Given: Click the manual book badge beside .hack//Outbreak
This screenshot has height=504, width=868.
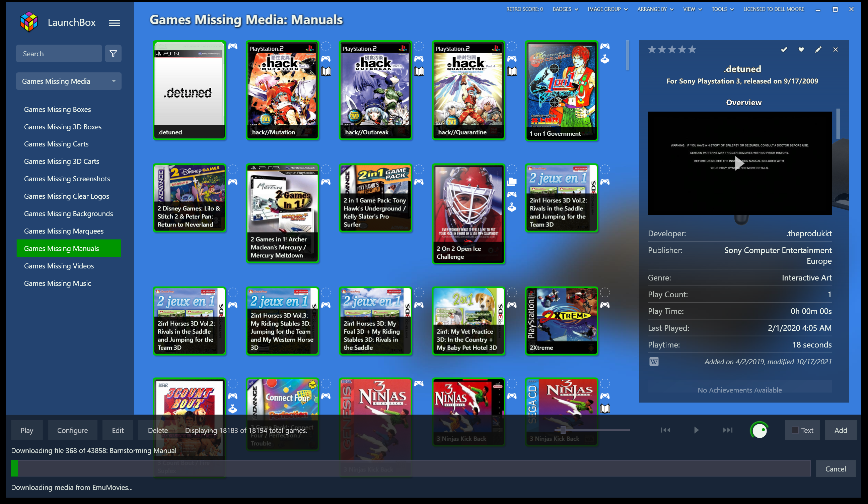Looking at the screenshot, I should tap(419, 71).
